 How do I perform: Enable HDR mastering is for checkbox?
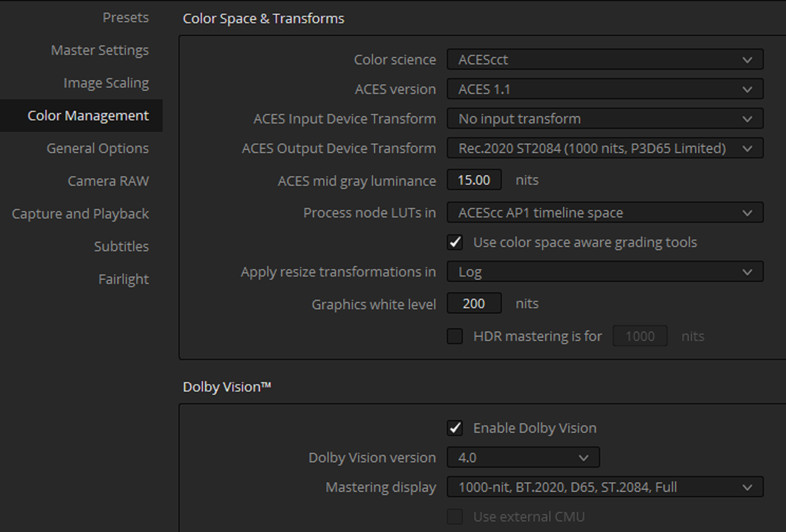coord(455,336)
